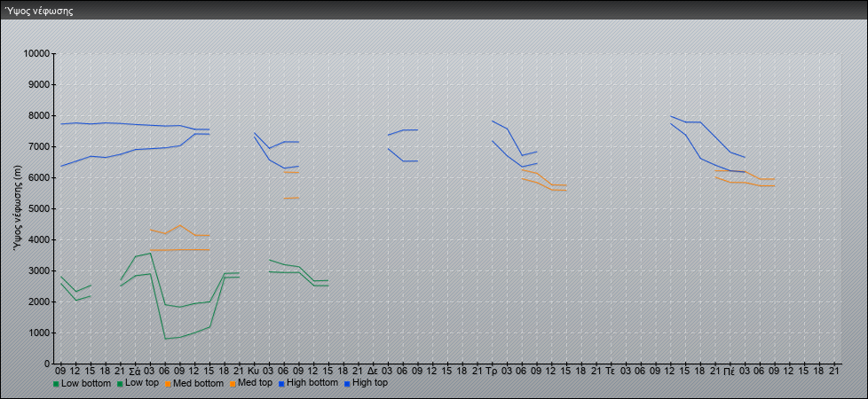The width and height of the screenshot is (868, 399).
Task: Click the blue swatch beside High top
Action: tap(346, 384)
